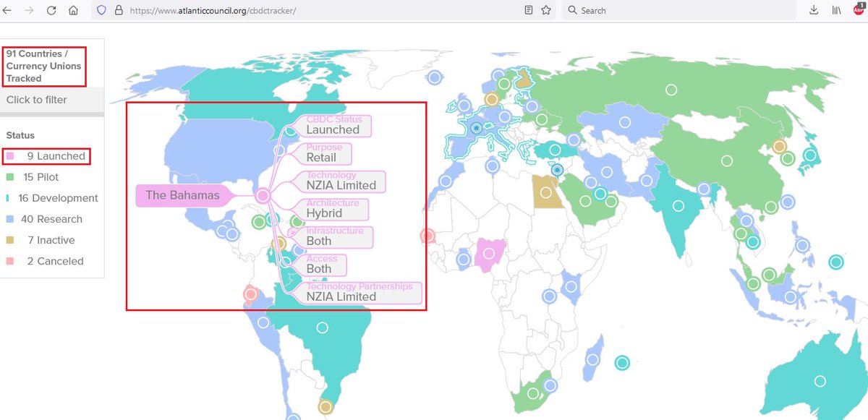The image size is (868, 420).
Task: Open the Click to filter dropdown
Action: pyautogui.click(x=52, y=100)
